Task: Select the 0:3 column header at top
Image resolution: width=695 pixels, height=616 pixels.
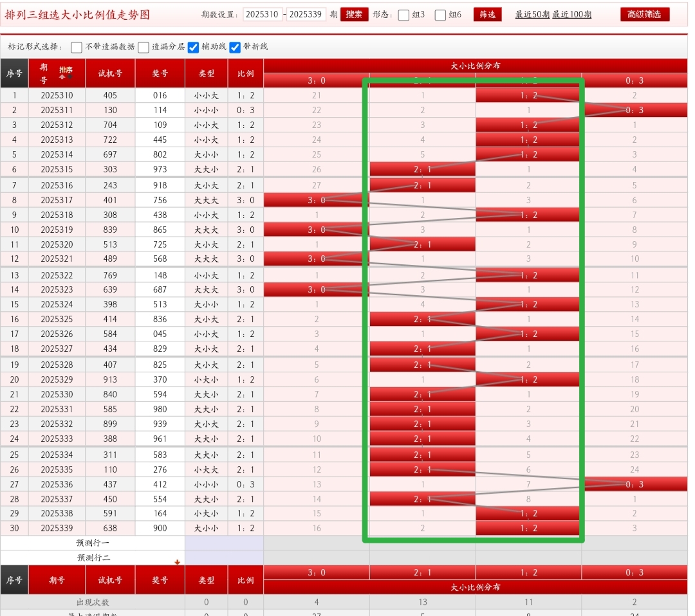Action: pos(634,80)
